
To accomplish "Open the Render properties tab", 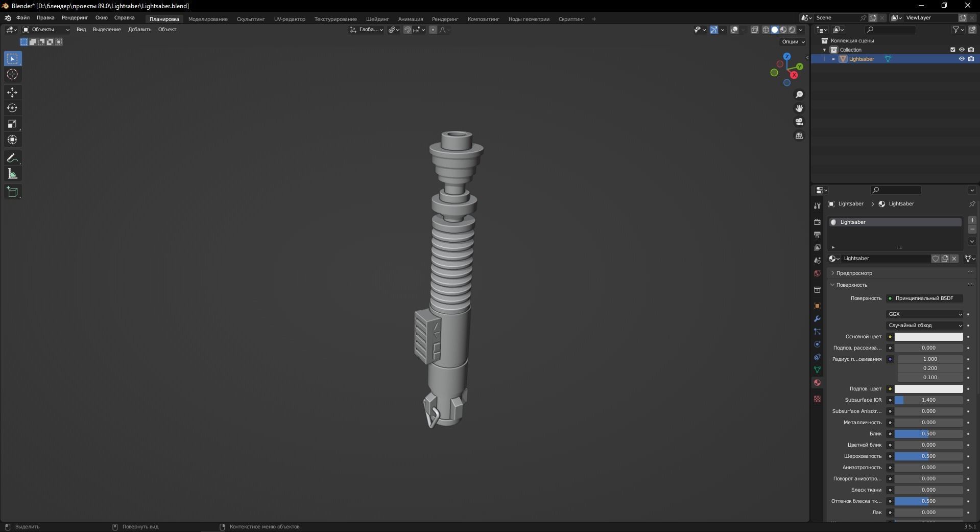I will coord(817,222).
